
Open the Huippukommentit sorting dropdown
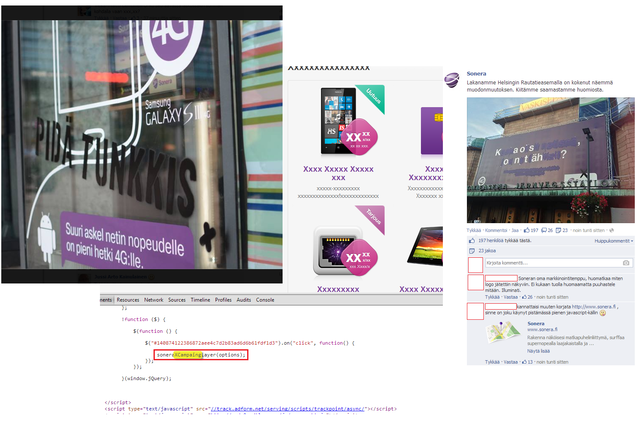[613, 241]
